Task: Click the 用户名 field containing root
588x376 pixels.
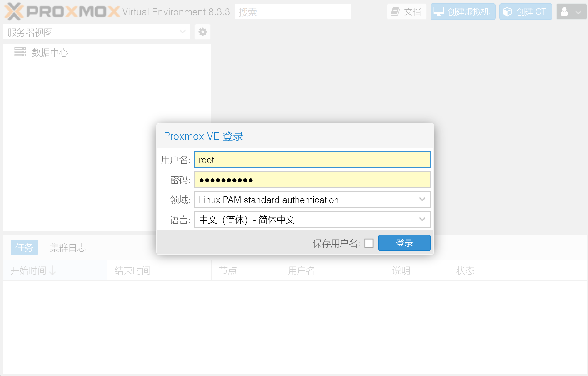Action: click(x=312, y=160)
